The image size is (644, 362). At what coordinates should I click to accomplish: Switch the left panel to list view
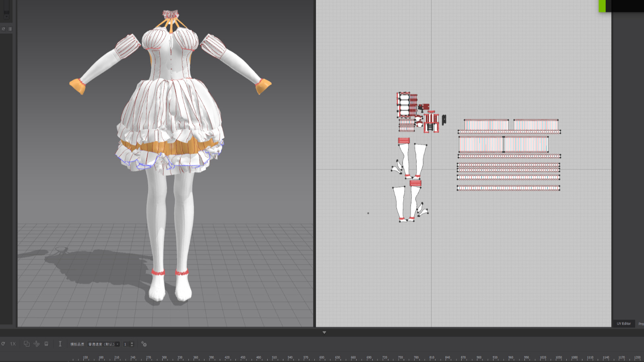pos(10,29)
